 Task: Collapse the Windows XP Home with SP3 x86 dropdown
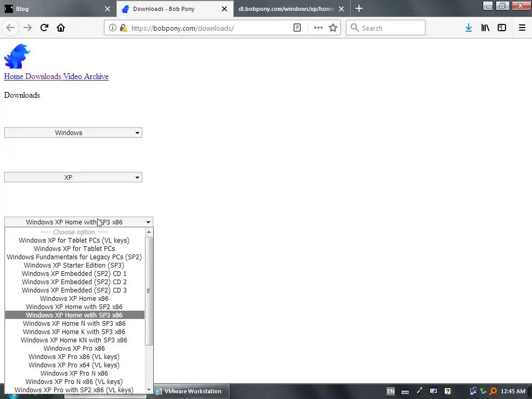click(x=78, y=222)
